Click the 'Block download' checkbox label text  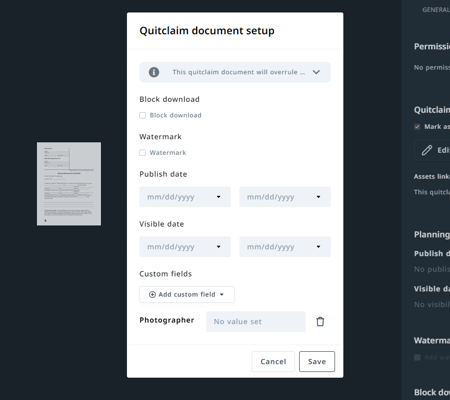pyautogui.click(x=175, y=115)
